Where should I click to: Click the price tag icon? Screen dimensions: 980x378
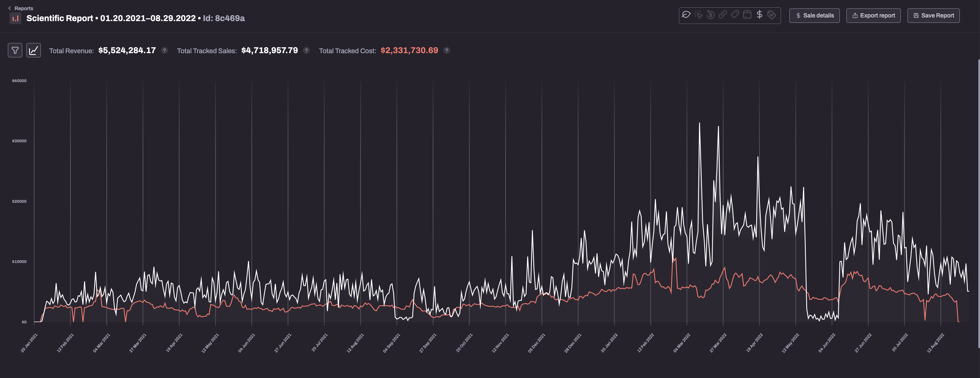[735, 15]
